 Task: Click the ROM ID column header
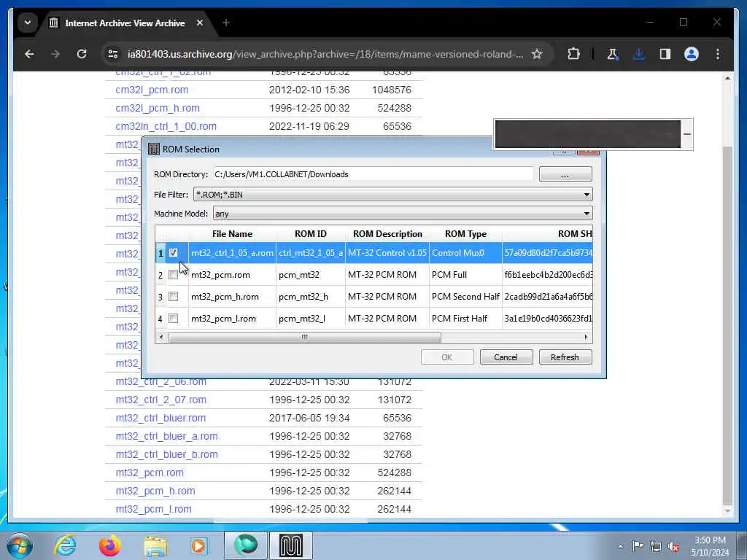click(x=311, y=234)
